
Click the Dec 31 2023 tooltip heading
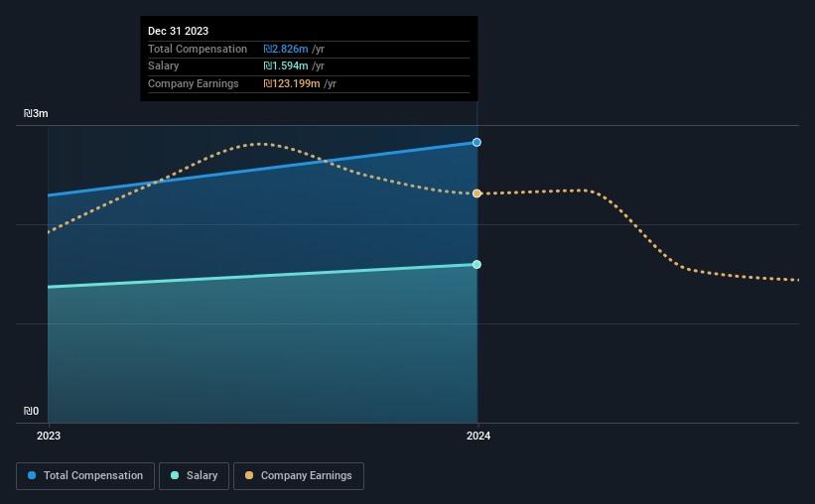click(x=179, y=31)
